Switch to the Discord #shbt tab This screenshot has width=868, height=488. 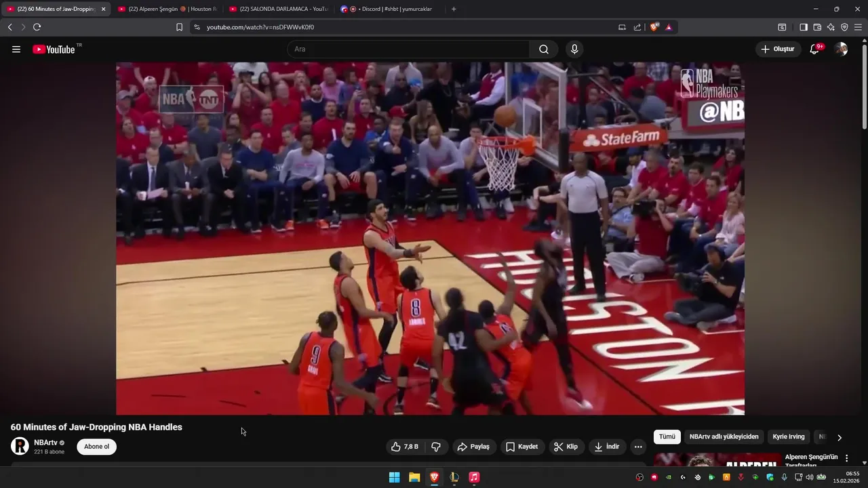[x=390, y=9]
